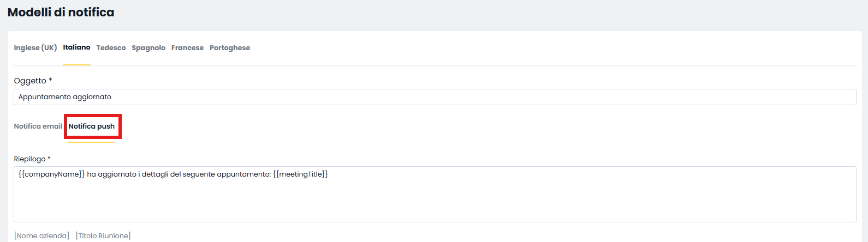
Task: Focus the empty space below the Riepilogo text
Action: pos(435,202)
